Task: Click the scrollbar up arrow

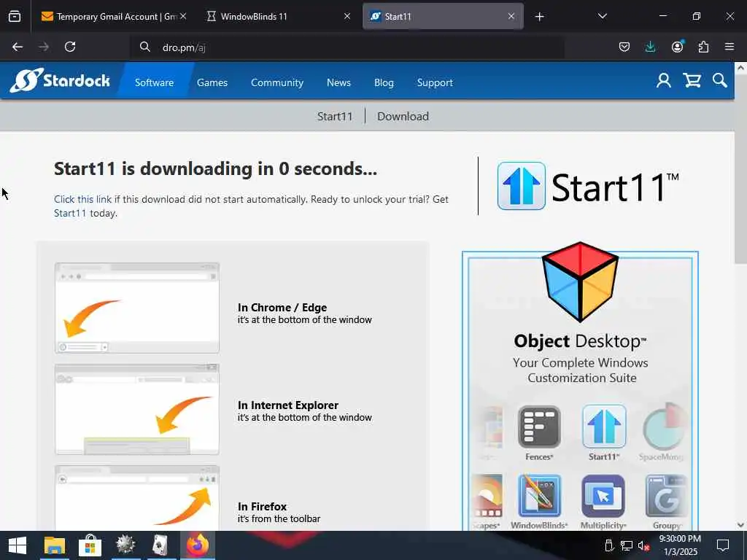Action: coord(741,68)
